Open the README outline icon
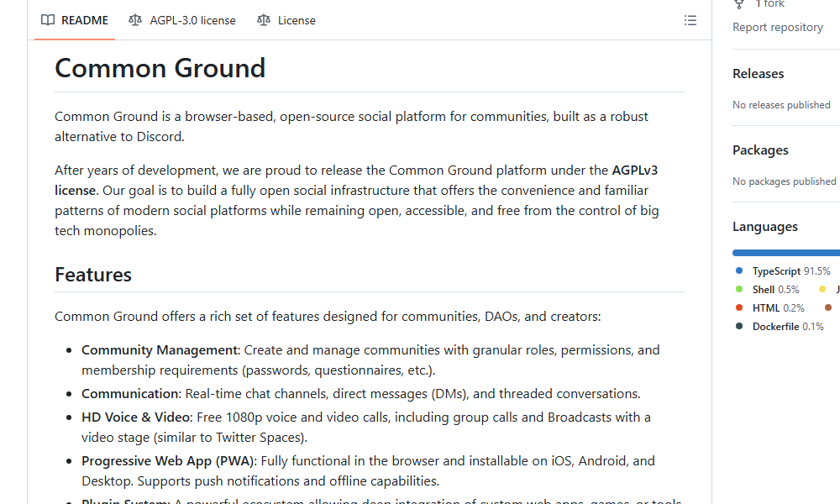 pyautogui.click(x=690, y=20)
